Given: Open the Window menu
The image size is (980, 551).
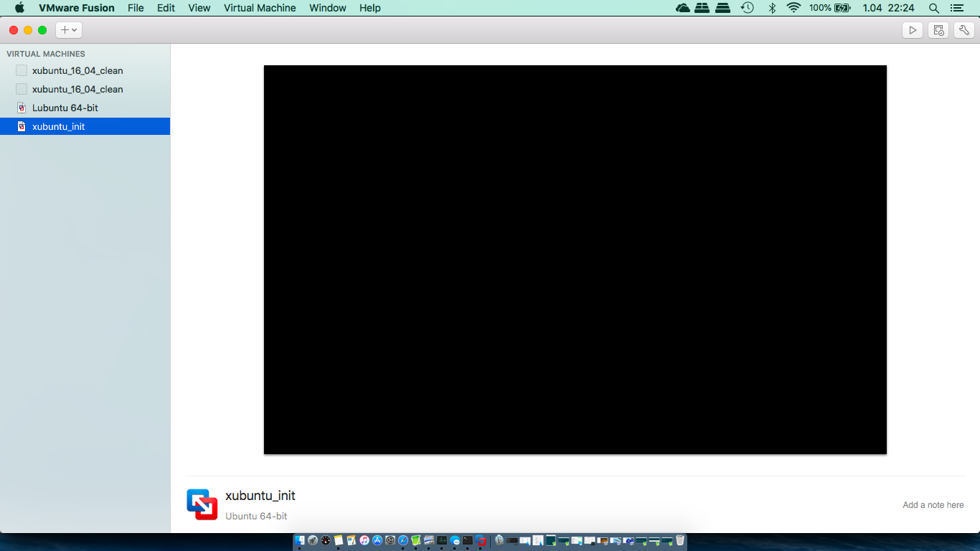Looking at the screenshot, I should (328, 8).
